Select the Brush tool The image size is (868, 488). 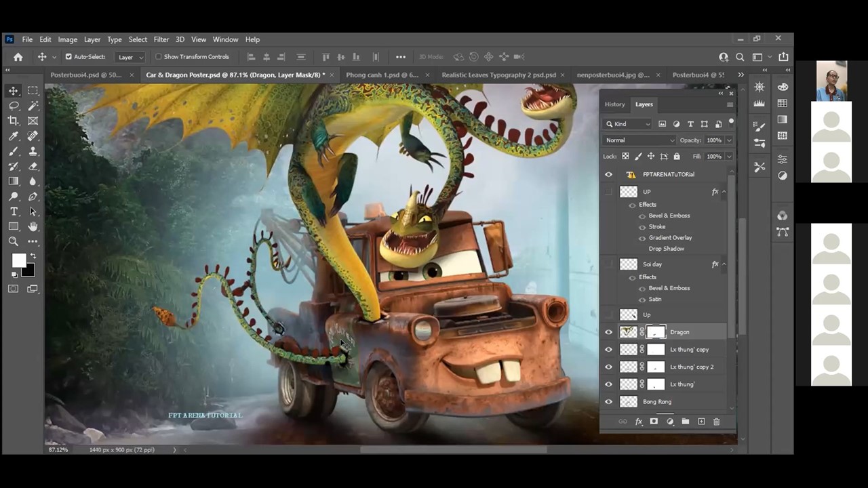[x=14, y=151]
